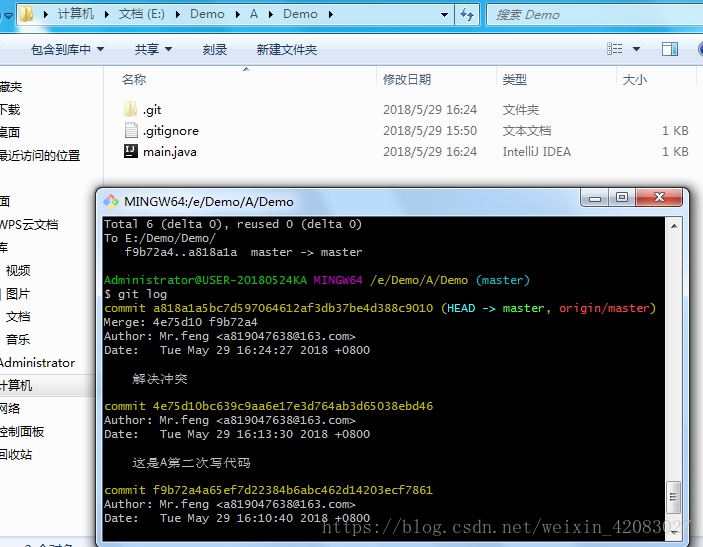Click the 搜索 Demo search field
703x547 pixels.
pos(595,15)
